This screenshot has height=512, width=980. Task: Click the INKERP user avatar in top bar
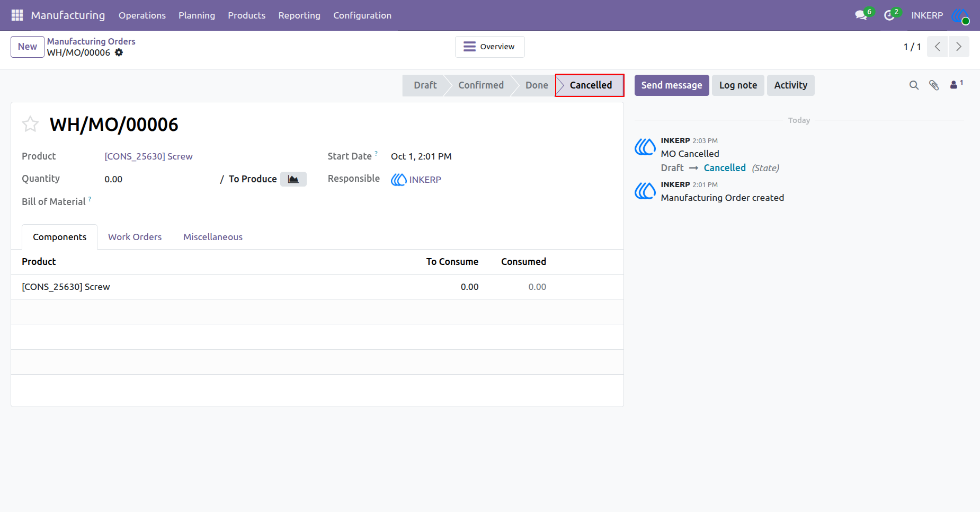[960, 15]
